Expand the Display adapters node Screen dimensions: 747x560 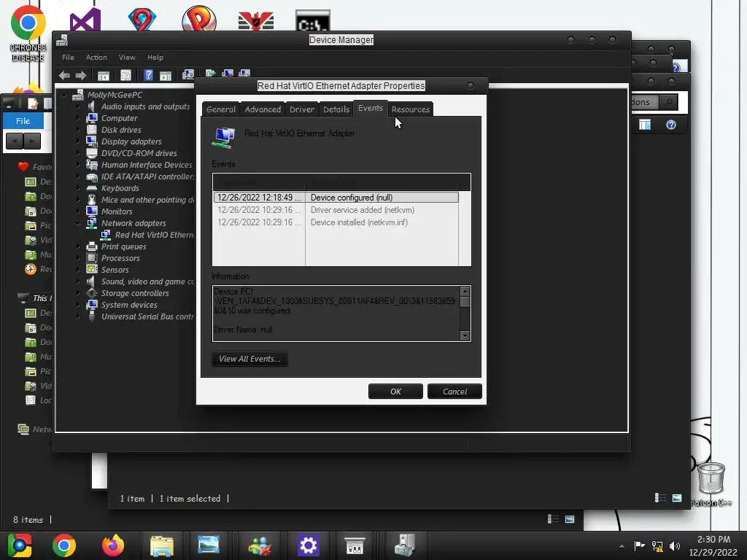(x=77, y=141)
